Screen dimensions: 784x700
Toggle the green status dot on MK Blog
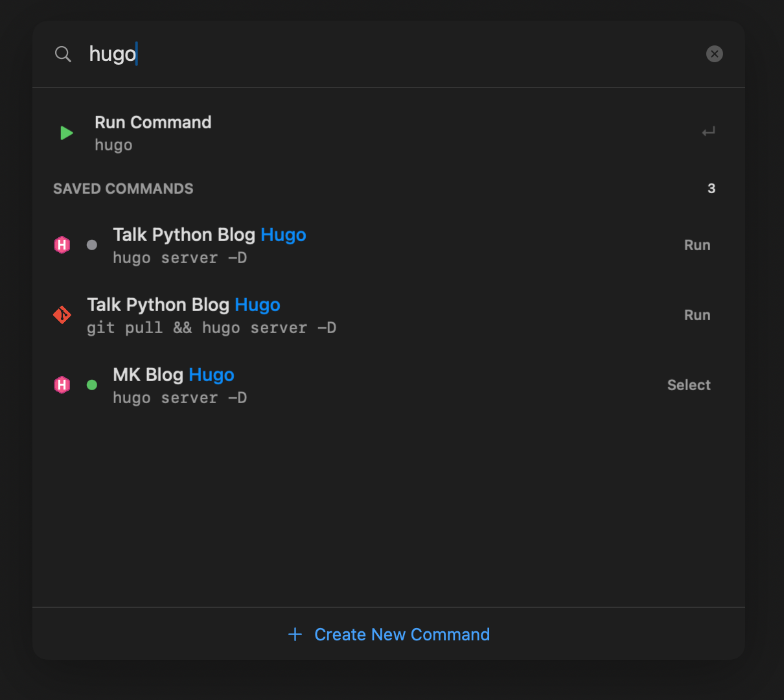pos(91,384)
